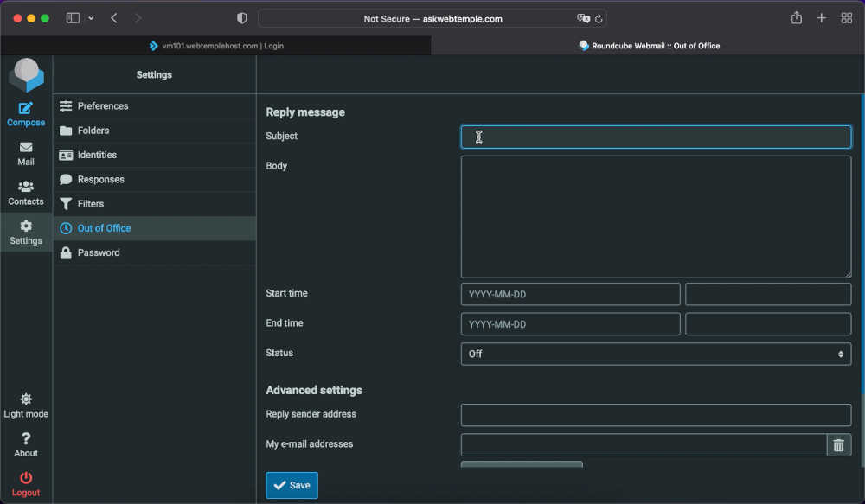Switch to vm101.webtemplehost.com Login tab
The image size is (865, 504).
(x=215, y=46)
